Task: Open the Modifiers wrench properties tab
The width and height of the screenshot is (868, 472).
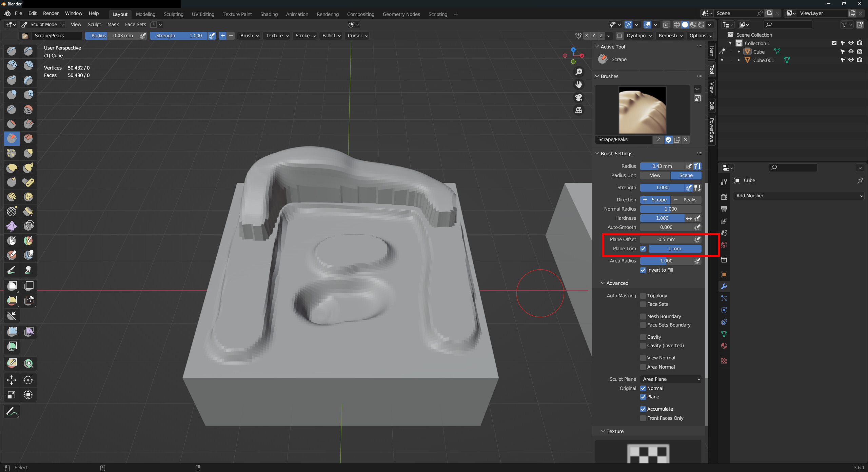Action: coord(724,287)
